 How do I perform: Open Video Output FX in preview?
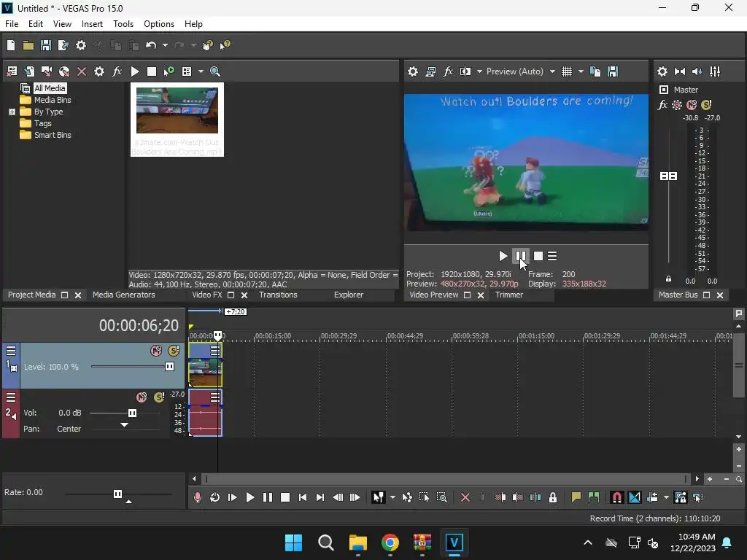pyautogui.click(x=448, y=71)
